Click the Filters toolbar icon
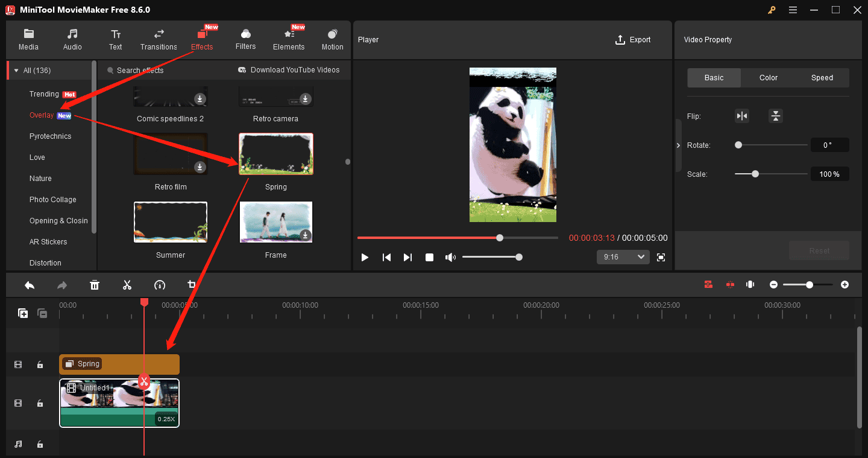The width and height of the screenshot is (868, 458). [x=245, y=39]
